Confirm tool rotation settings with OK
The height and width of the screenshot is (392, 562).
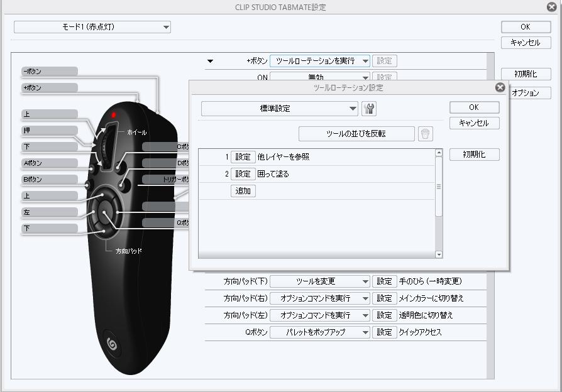[x=473, y=107]
